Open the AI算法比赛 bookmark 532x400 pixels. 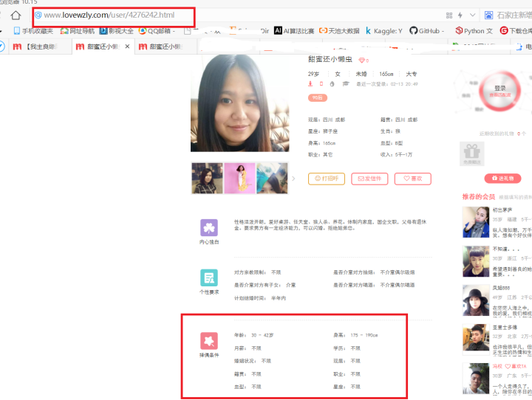tap(294, 31)
